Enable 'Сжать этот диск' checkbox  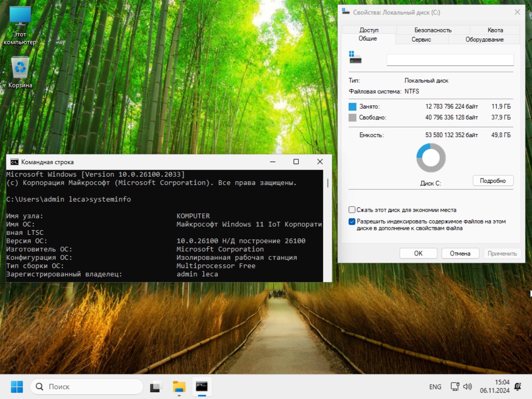click(x=352, y=210)
